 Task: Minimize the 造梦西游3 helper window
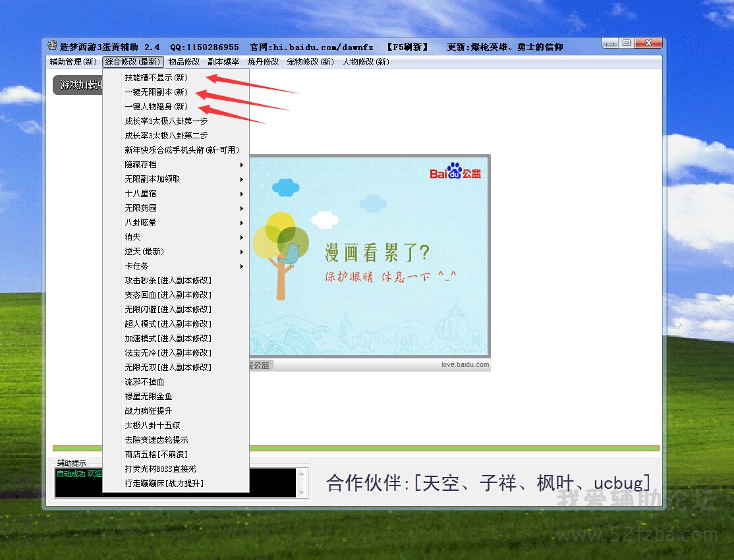(610, 43)
